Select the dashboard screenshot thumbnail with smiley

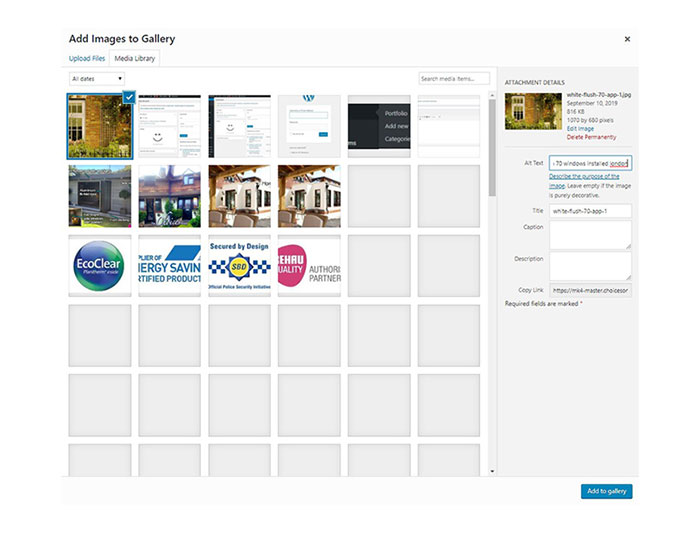[170, 126]
